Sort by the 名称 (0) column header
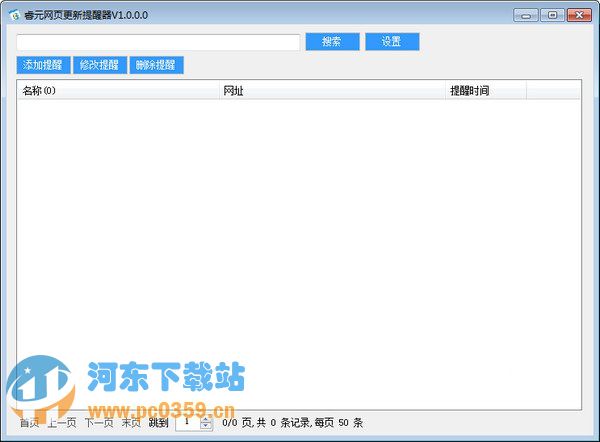Image resolution: width=600 pixels, height=442 pixels. click(118, 91)
